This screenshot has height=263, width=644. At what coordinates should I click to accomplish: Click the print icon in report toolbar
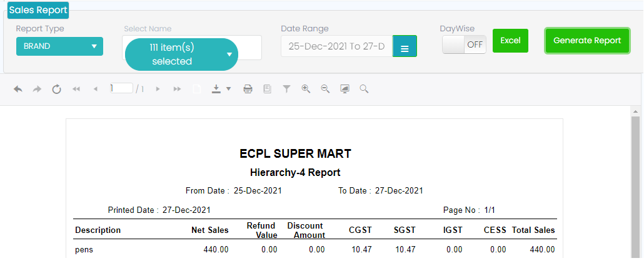(x=248, y=89)
